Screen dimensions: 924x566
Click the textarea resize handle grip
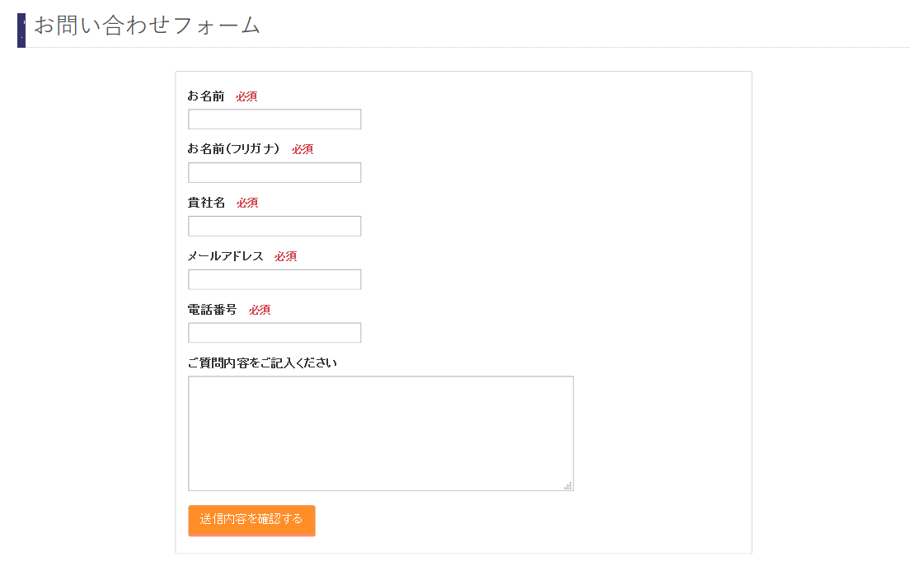click(568, 485)
